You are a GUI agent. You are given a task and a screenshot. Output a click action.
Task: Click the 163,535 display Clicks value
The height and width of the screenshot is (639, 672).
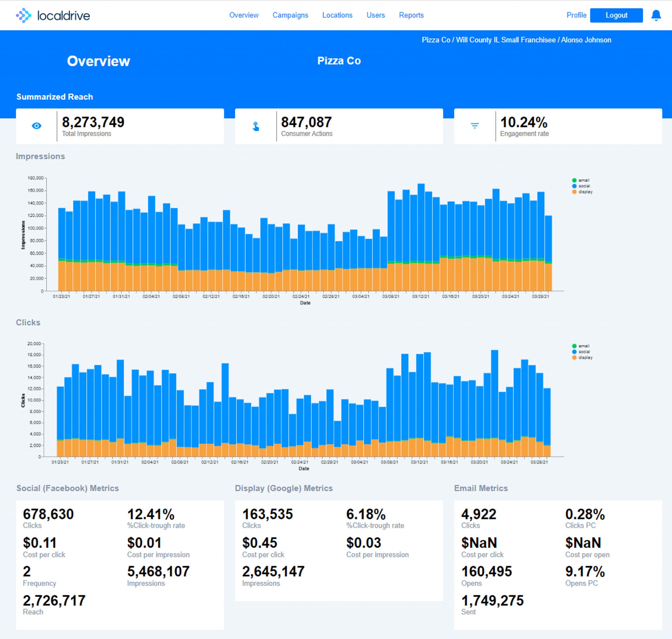coord(267,514)
